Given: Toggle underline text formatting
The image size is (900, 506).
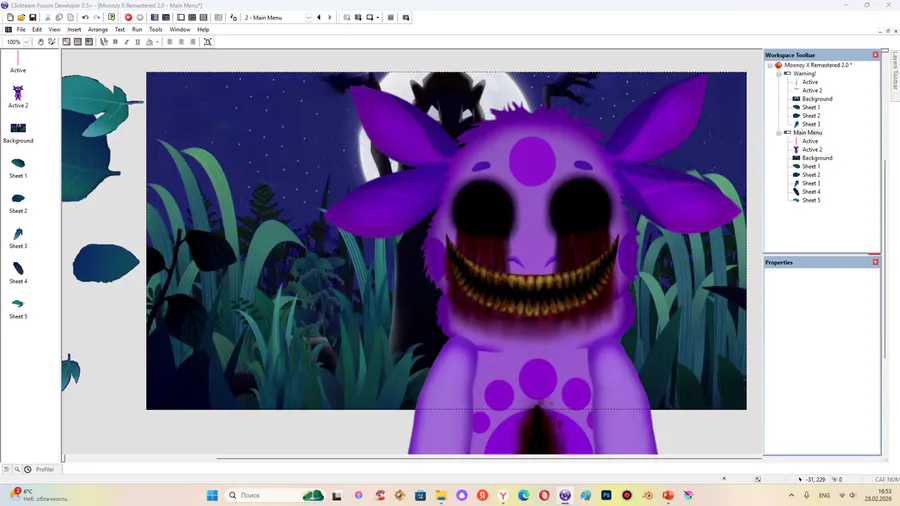Looking at the screenshot, I should [138, 42].
